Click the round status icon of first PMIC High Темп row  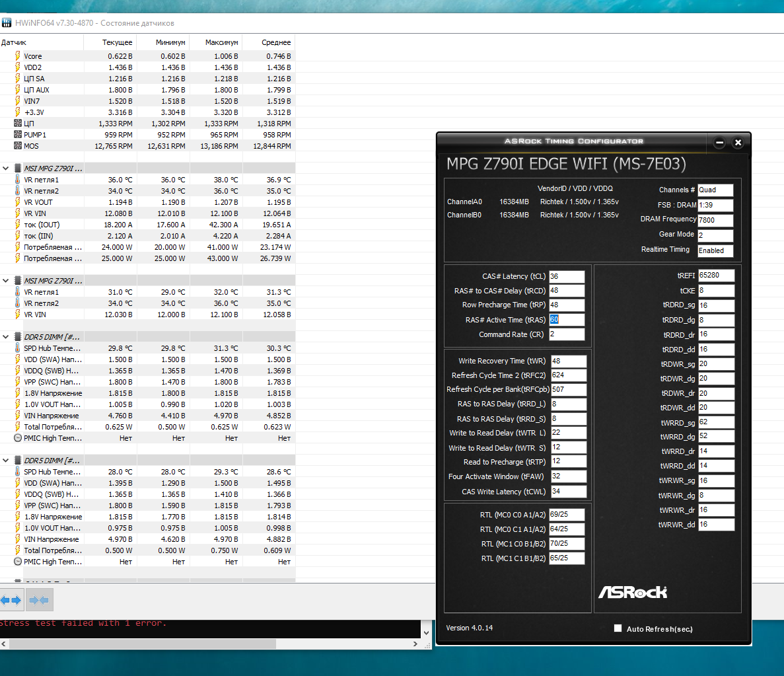click(x=17, y=438)
